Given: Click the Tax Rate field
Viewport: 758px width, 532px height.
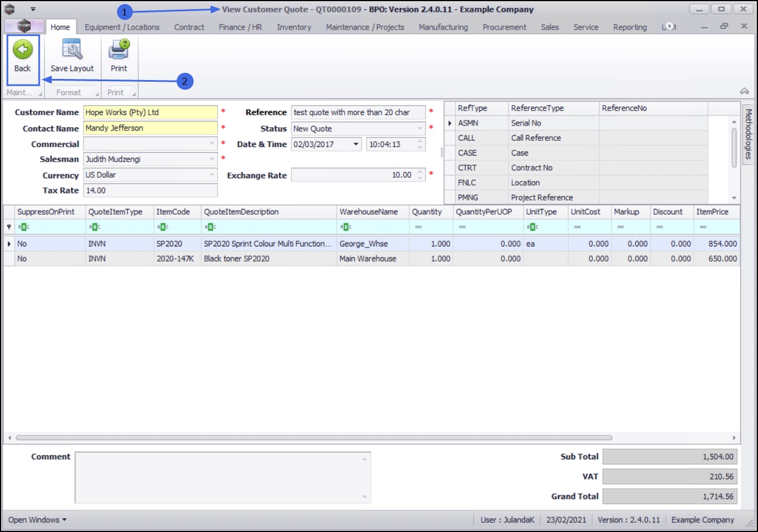Looking at the screenshot, I should coord(150,191).
